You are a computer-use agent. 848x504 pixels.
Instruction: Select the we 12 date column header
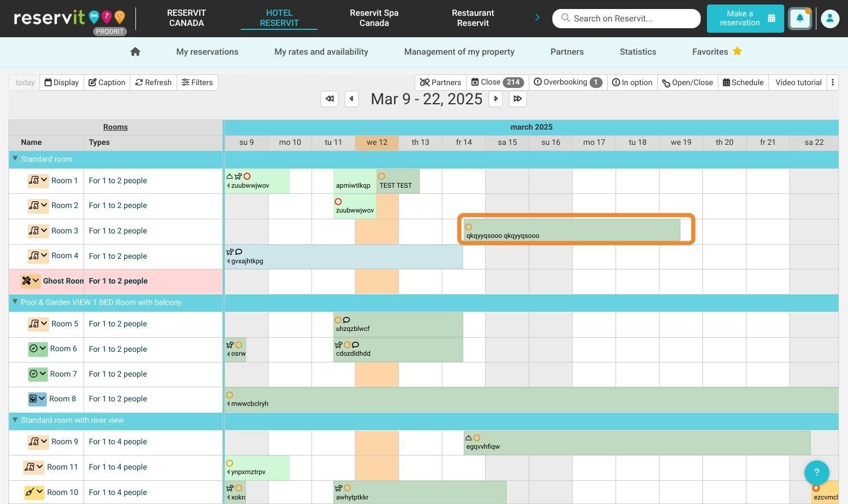[377, 143]
